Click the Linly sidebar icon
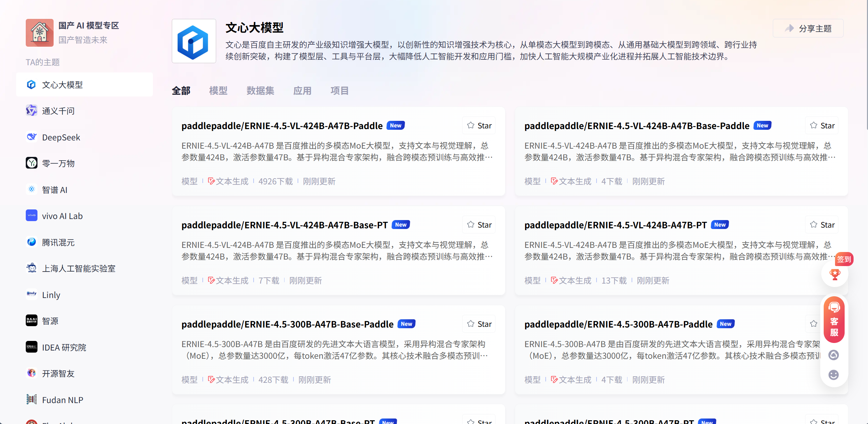The height and width of the screenshot is (424, 868). (31, 294)
